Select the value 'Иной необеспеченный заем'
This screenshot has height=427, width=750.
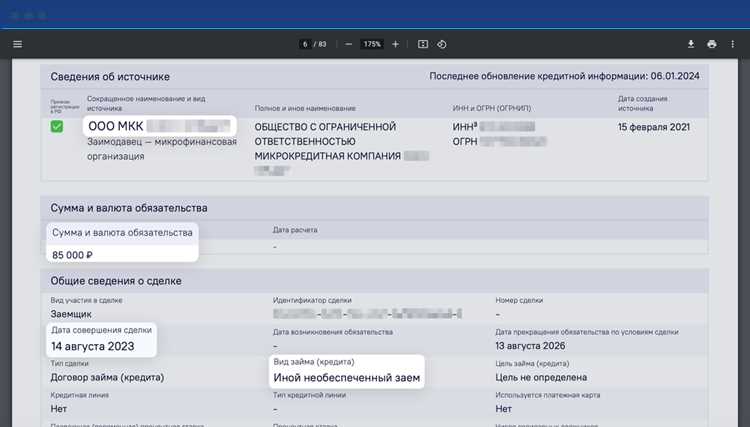[x=347, y=378]
